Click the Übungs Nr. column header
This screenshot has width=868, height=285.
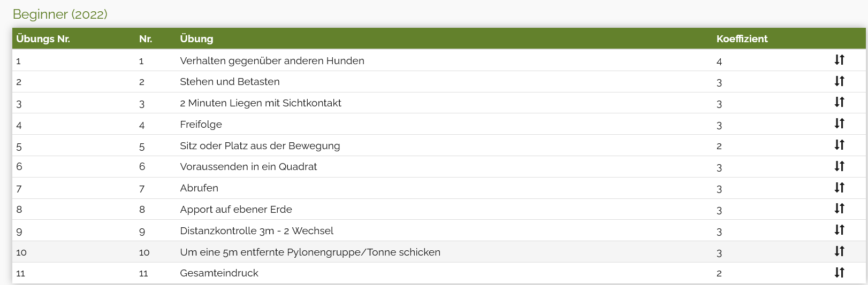pyautogui.click(x=43, y=38)
